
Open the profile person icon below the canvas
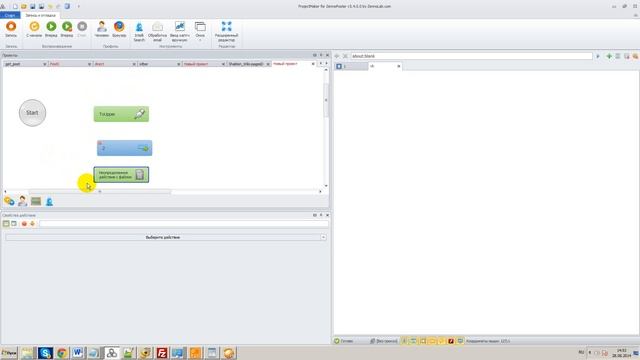click(22, 201)
